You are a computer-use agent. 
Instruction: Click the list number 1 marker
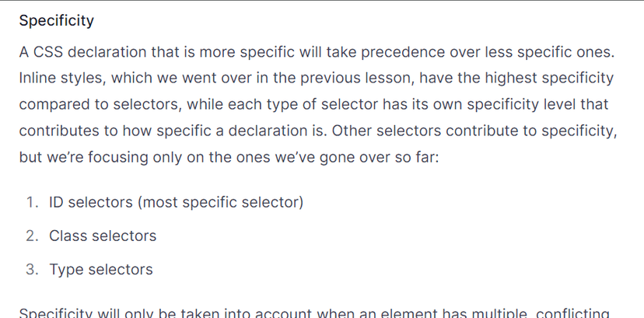pyautogui.click(x=31, y=203)
